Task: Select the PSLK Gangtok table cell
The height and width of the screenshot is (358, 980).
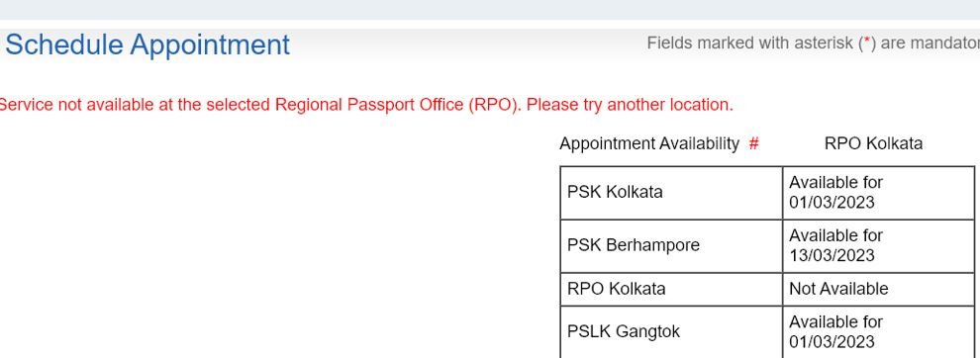Action: (x=670, y=331)
